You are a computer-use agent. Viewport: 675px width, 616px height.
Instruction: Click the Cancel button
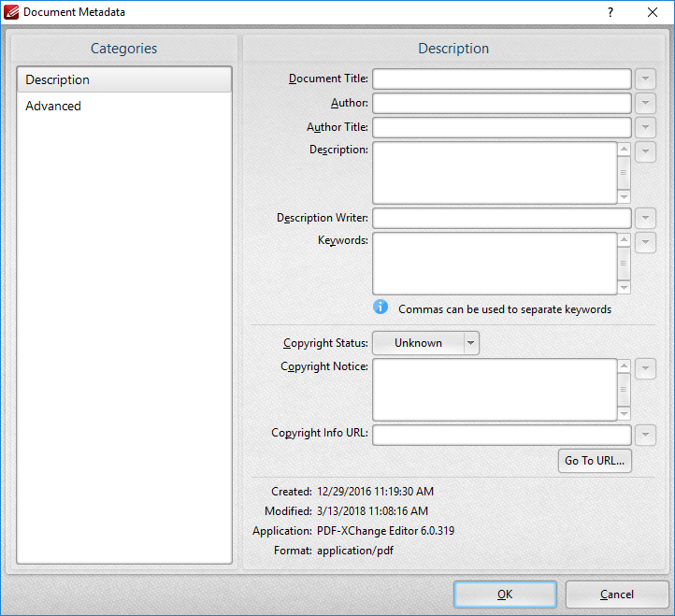[x=617, y=595]
